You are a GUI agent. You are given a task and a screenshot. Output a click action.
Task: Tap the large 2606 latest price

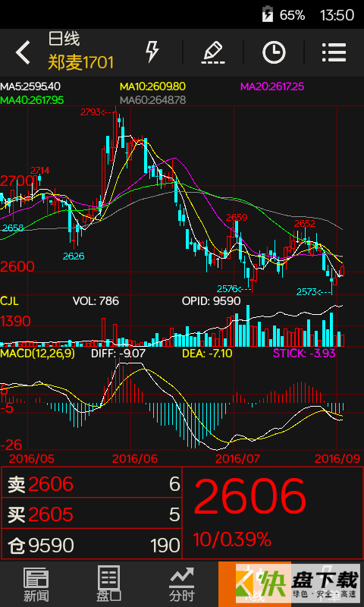click(250, 496)
